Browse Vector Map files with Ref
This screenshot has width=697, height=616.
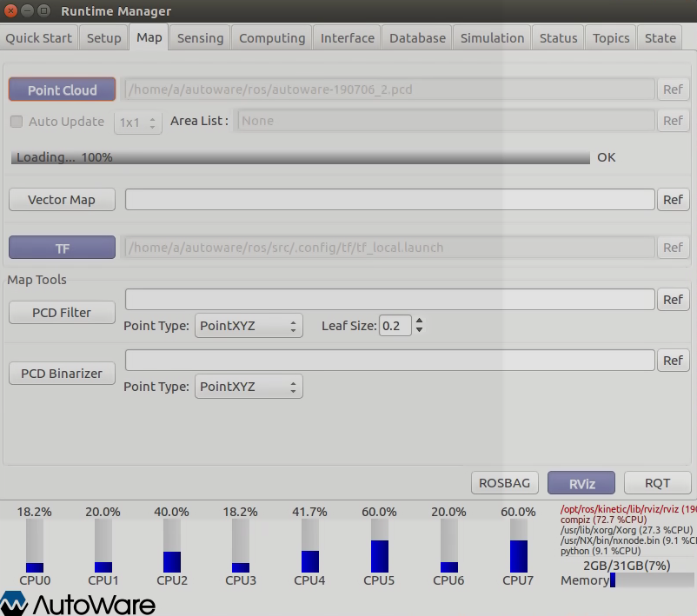coord(673,200)
